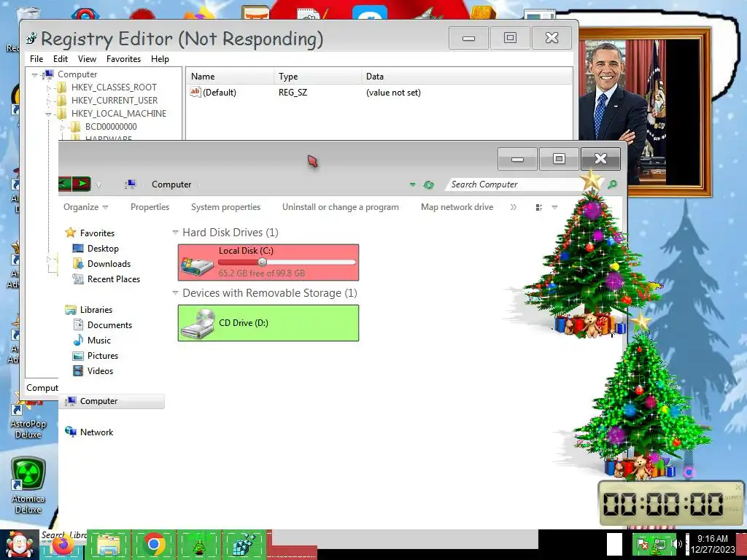Open the Pictures library
Viewport: 747px width, 560px height.
pos(103,356)
